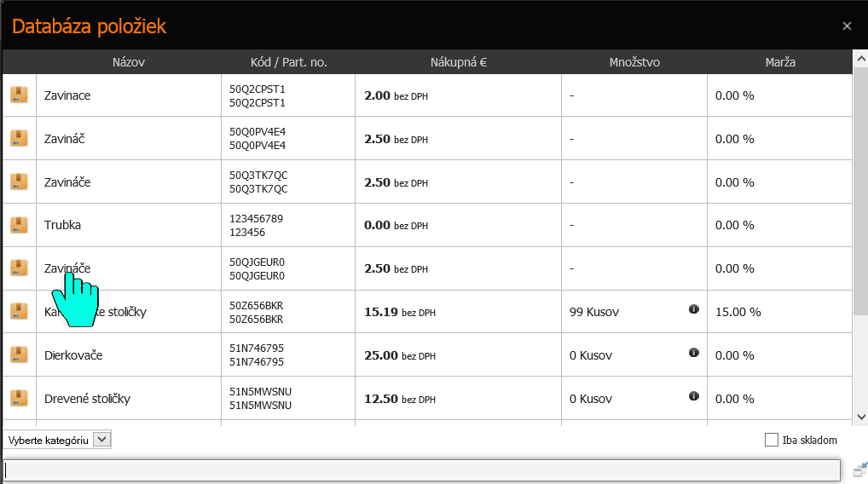Click the box icon beside Zavináč
The image size is (868, 484).
[19, 138]
